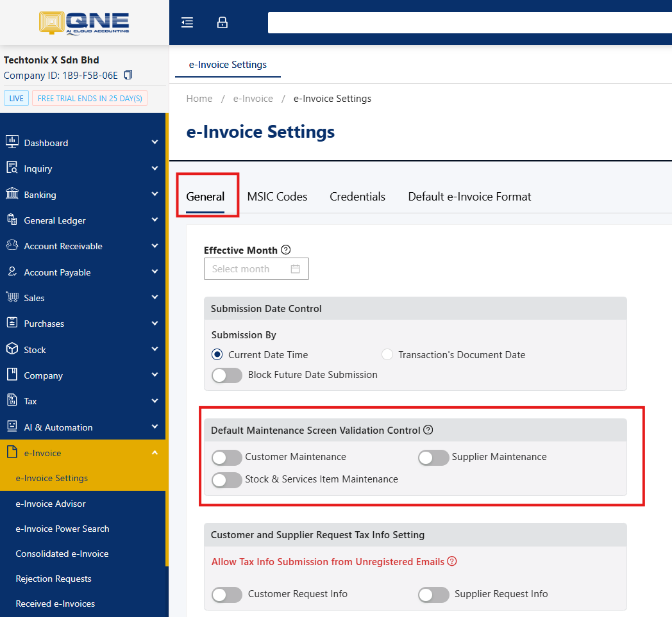Click the top search bar field
The height and width of the screenshot is (617, 672).
pyautogui.click(x=470, y=22)
